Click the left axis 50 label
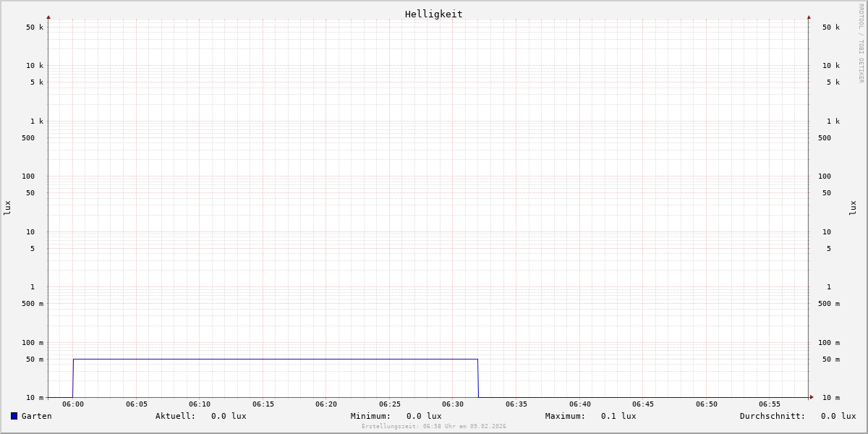The width and height of the screenshot is (868, 434). 30,193
